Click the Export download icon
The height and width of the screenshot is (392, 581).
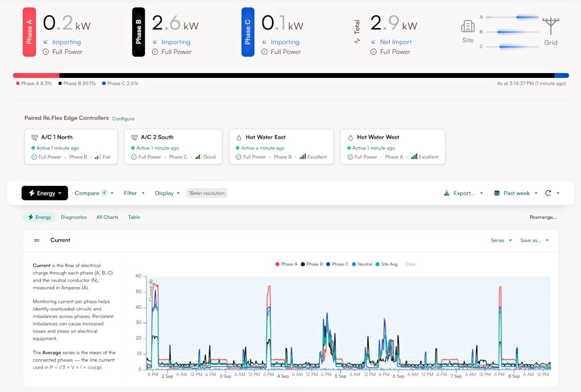[x=447, y=193]
